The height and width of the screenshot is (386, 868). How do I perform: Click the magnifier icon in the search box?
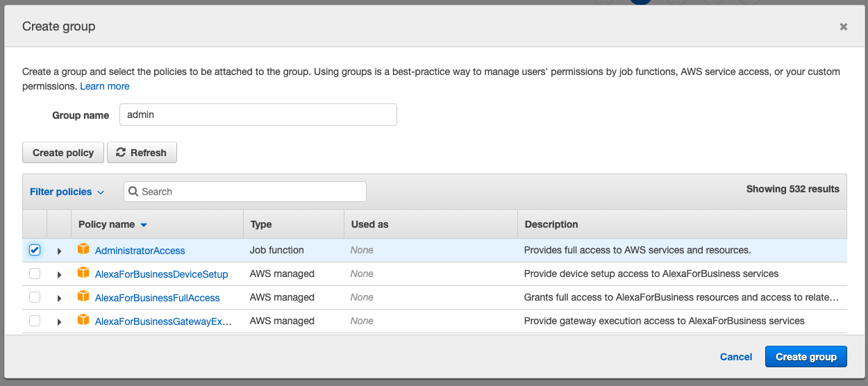133,192
